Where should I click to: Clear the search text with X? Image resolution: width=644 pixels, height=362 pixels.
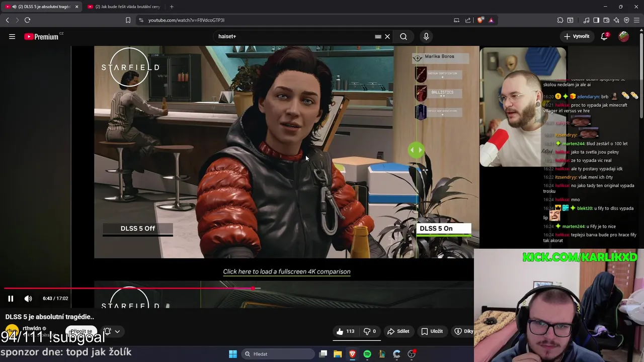click(x=387, y=36)
